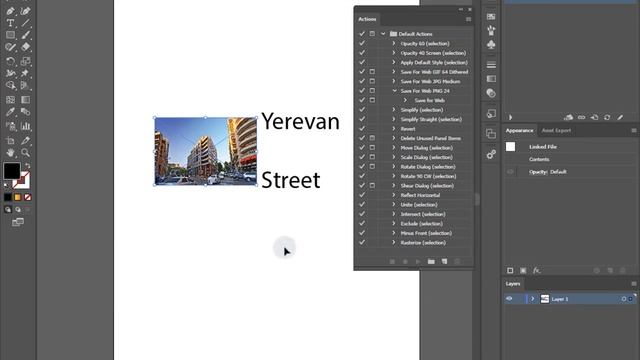This screenshot has width=640, height=360.
Task: Collapse the Save For Web PNG 24 action
Action: [394, 91]
